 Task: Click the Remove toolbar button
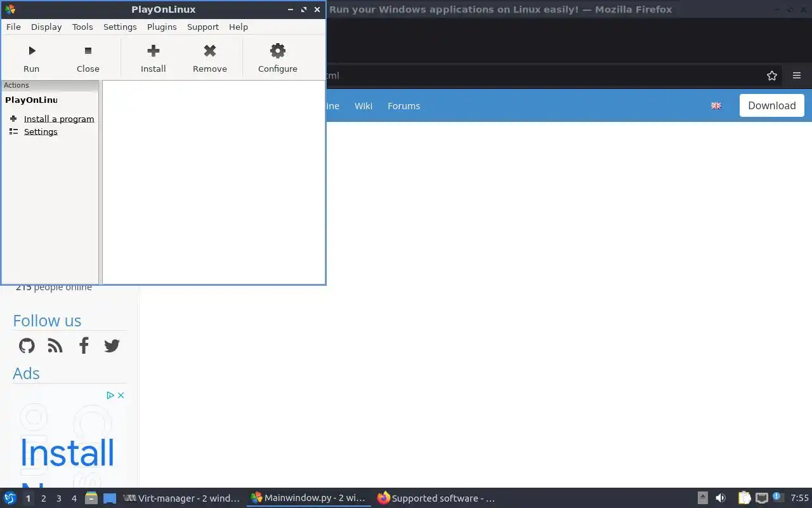(x=210, y=58)
